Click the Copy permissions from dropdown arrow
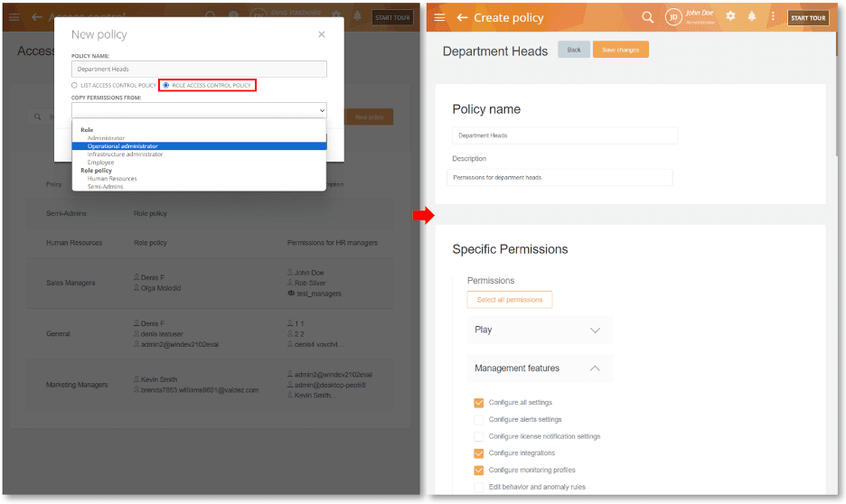Screen dimensions: 846x504 pos(321,111)
